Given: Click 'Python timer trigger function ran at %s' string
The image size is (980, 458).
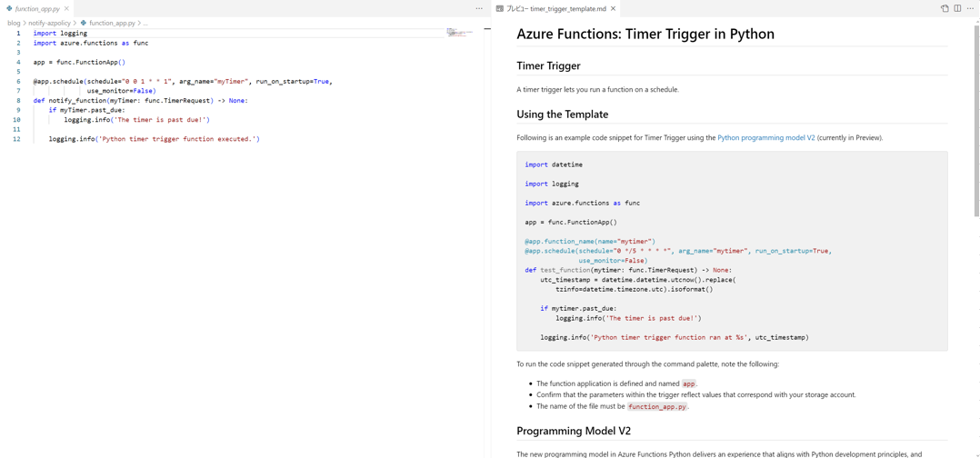Looking at the screenshot, I should pos(669,337).
